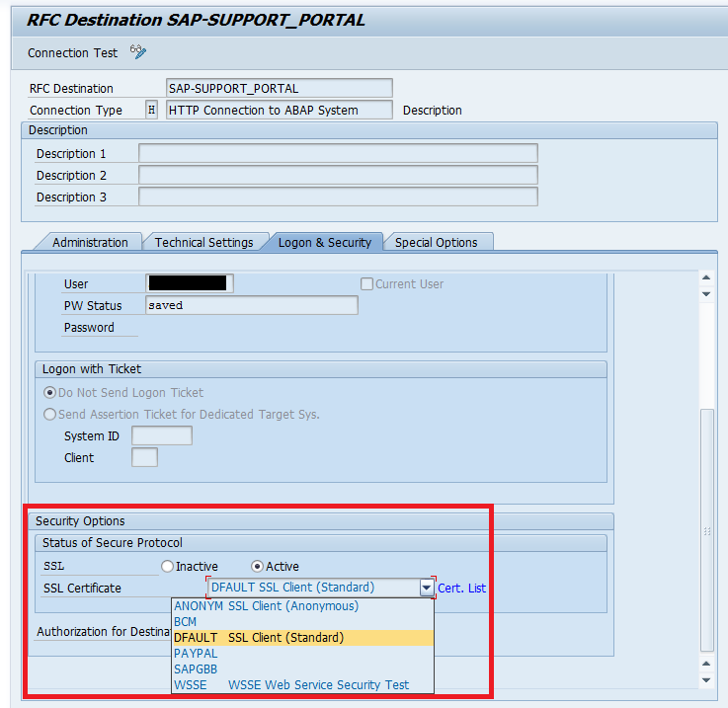
Task: Switch to the Technical Settings tab
Action: [203, 242]
